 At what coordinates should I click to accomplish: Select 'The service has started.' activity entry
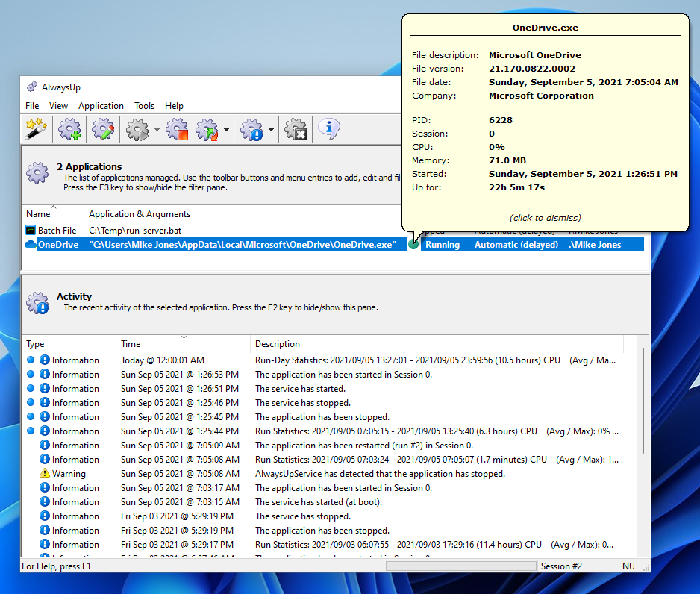(301, 389)
